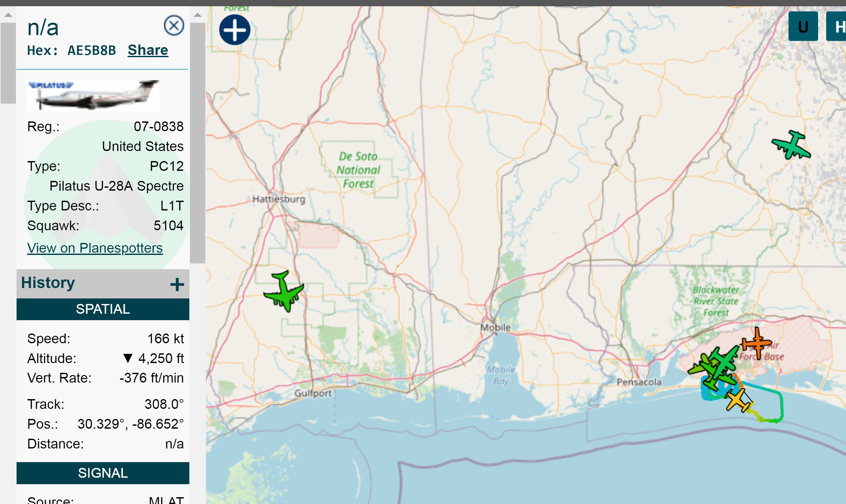Select the large green jet near Hattiesburg
Screen dimensions: 846x504
284,292
